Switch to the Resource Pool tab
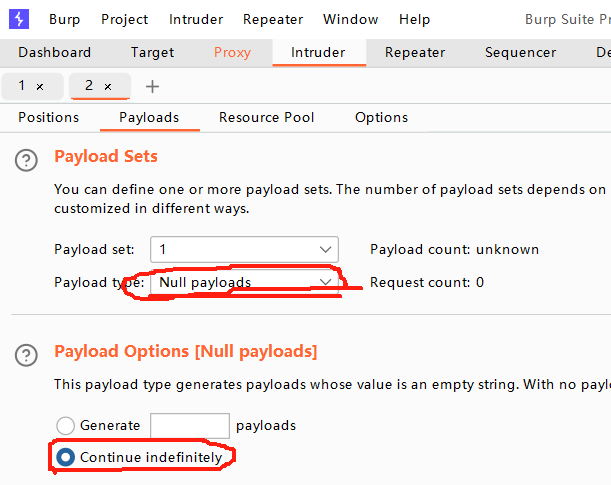This screenshot has width=611, height=485. click(267, 118)
